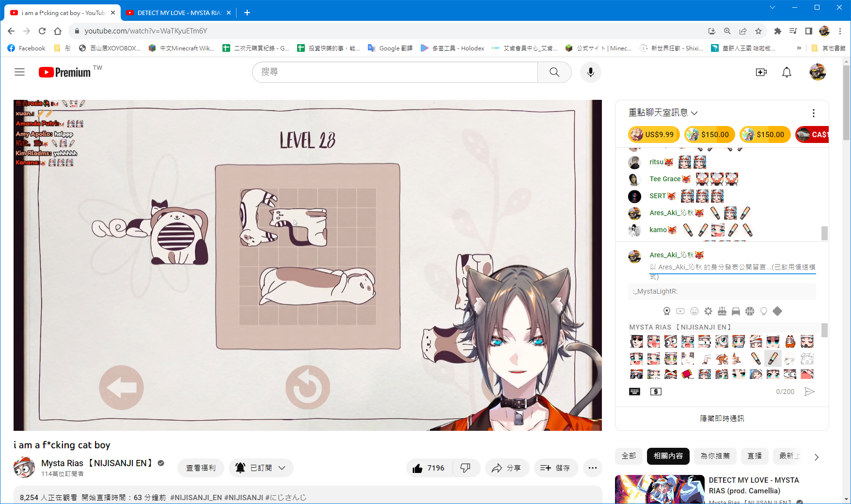Open Super Chat dollar icon
This screenshot has height=504, width=851.
pyautogui.click(x=656, y=392)
